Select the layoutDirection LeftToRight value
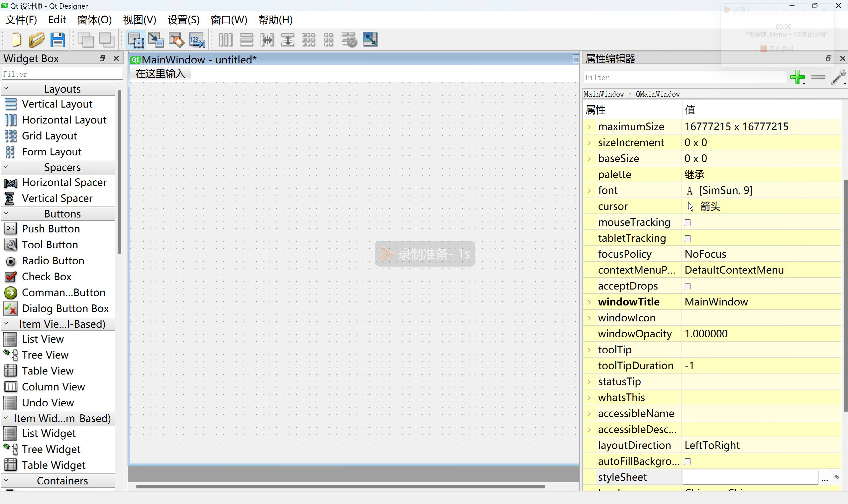The image size is (848, 504). (x=761, y=446)
